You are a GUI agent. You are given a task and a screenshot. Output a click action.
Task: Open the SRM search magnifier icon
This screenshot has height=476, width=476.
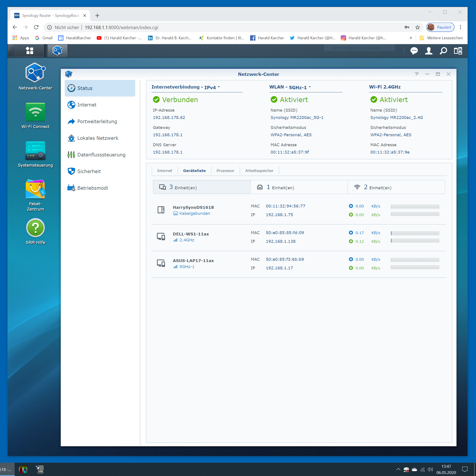pos(443,51)
